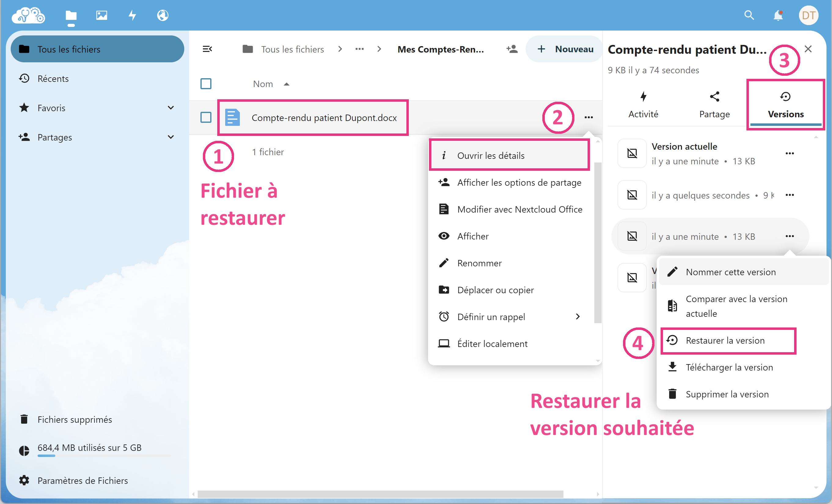This screenshot has width=832, height=504.
Task: Open Récents in sidebar
Action: point(97,79)
